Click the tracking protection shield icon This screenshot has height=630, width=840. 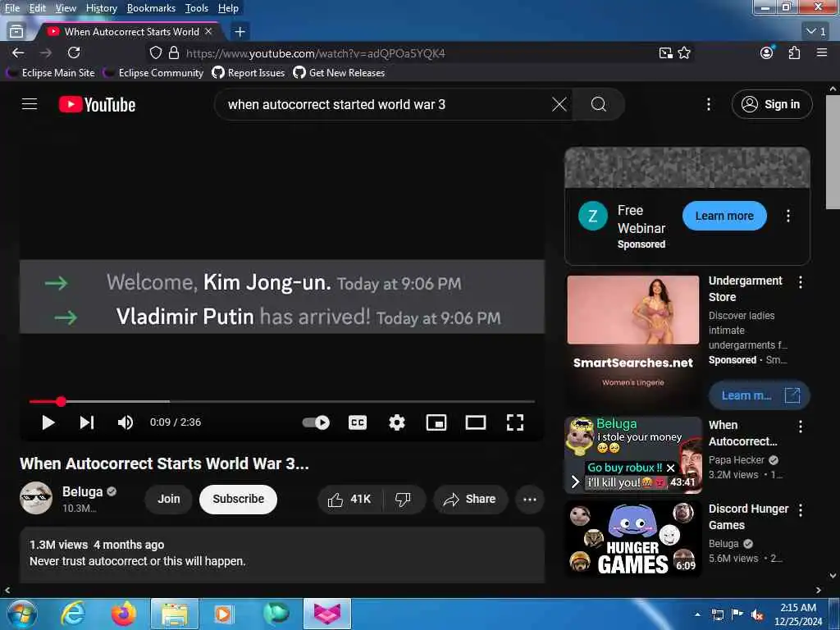(155, 52)
